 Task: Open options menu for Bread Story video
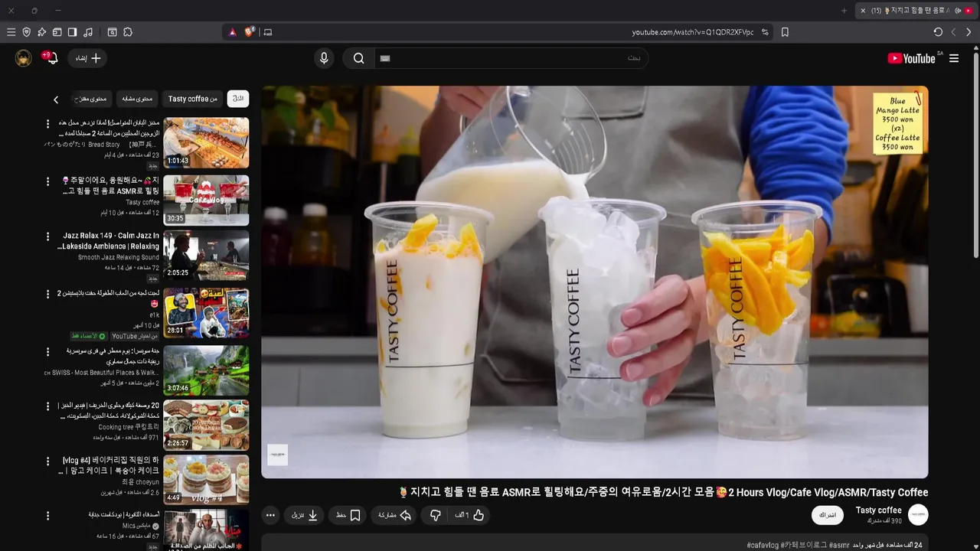[x=47, y=124]
